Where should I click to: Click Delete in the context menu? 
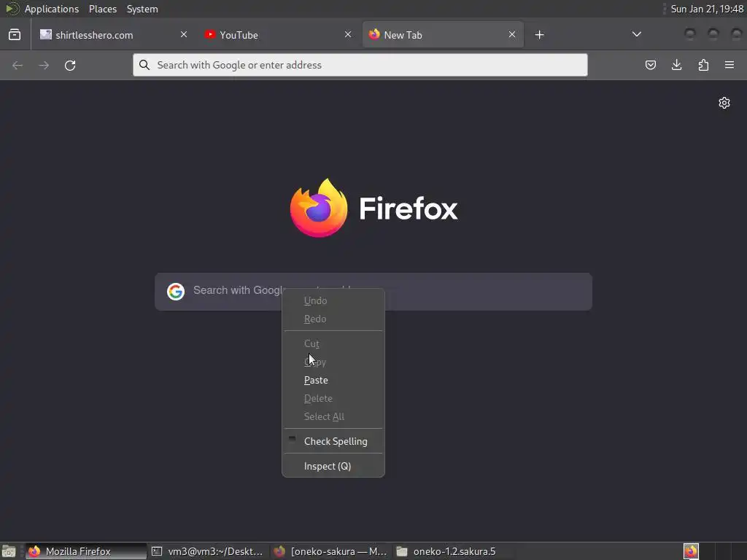tap(333, 399)
